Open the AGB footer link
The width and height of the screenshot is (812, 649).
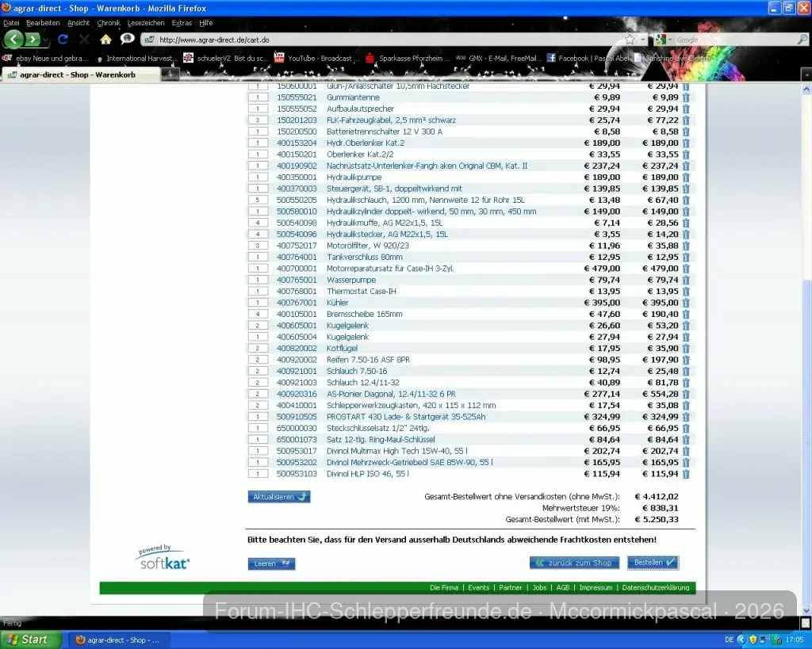tap(562, 587)
